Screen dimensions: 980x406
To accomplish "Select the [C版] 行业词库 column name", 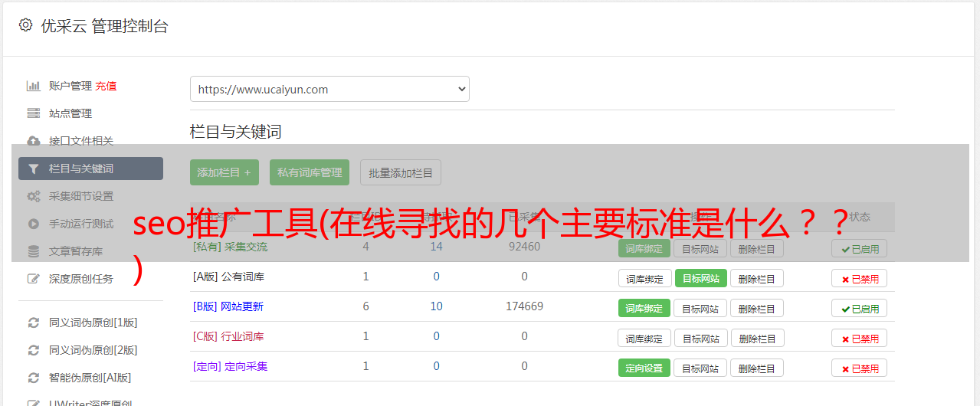I will [228, 336].
